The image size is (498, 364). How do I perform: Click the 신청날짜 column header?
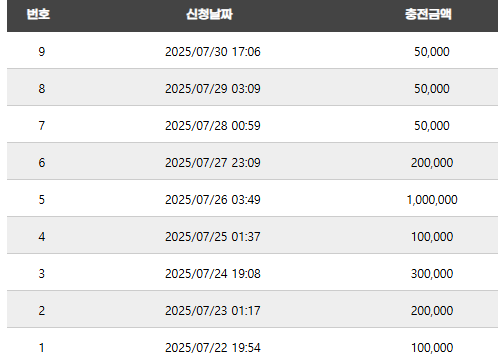click(x=209, y=14)
